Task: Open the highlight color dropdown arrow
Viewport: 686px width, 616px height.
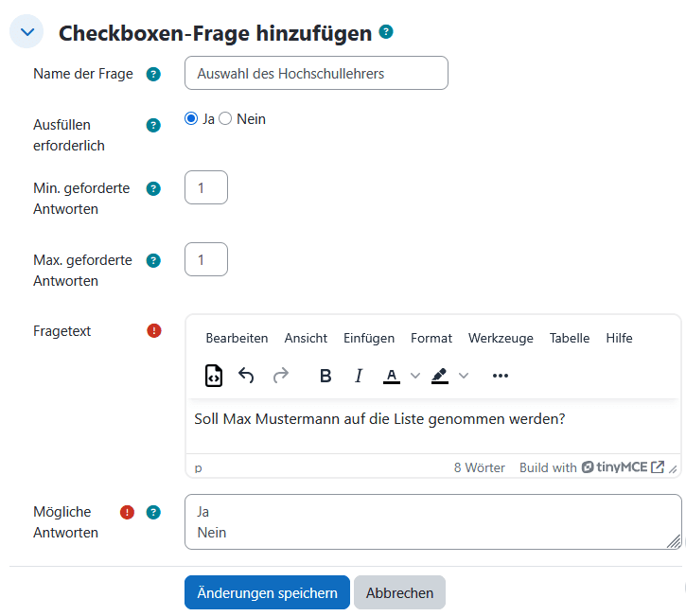Action: [464, 376]
